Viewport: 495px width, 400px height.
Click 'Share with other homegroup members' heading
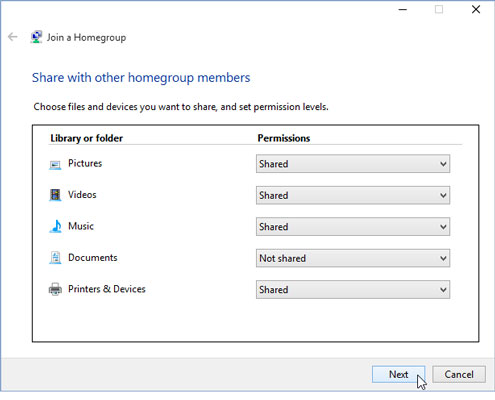pos(141,78)
